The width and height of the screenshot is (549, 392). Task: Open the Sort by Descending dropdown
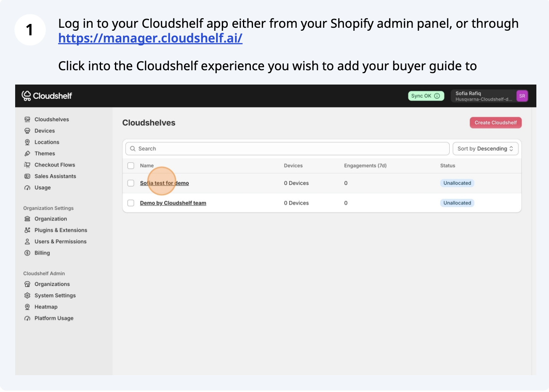[x=485, y=148]
